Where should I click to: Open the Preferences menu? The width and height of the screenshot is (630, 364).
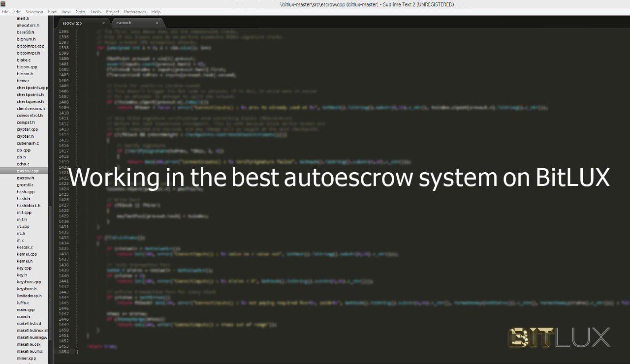[135, 12]
